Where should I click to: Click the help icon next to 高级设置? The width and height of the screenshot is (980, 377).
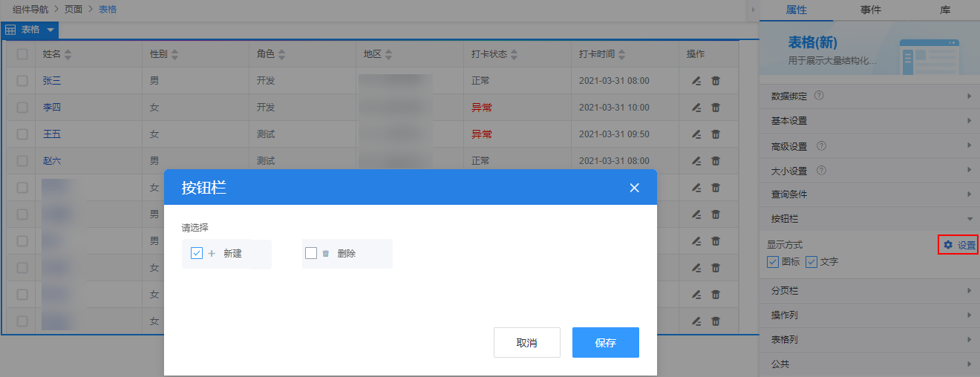(821, 147)
